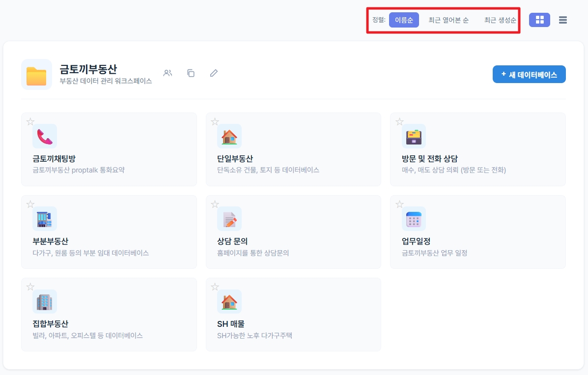Open the 업무일정 database title
Image resolution: width=588 pixels, height=375 pixels.
(416, 241)
